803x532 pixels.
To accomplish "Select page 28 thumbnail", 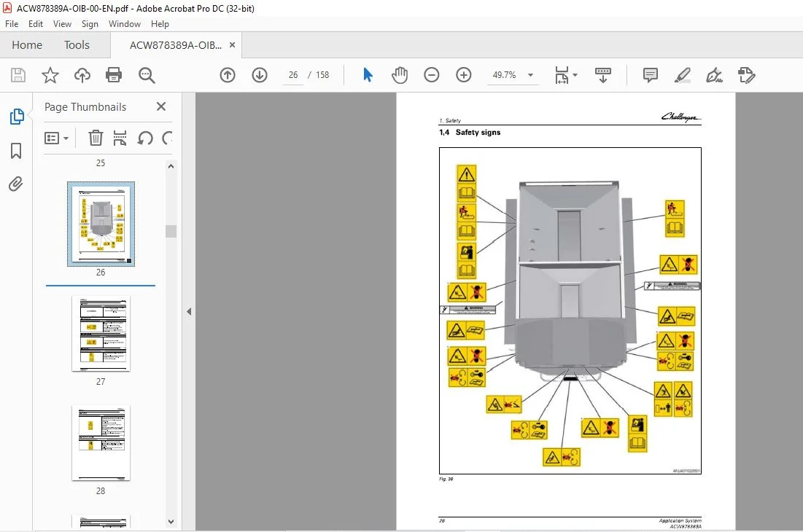I will click(101, 443).
